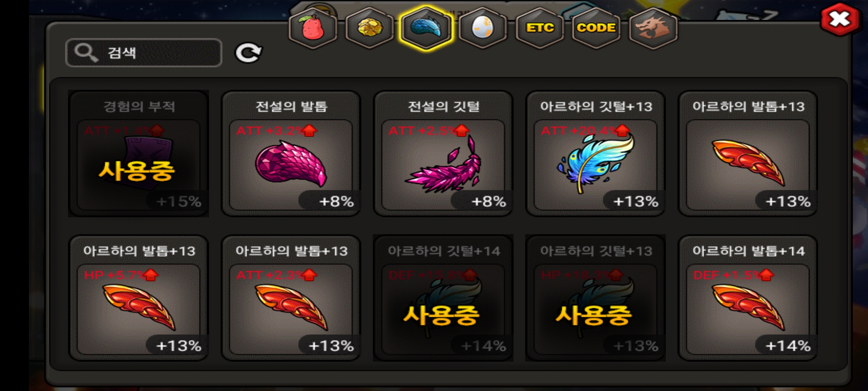Click the refresh arrow icon
The height and width of the screenshot is (391, 868).
(248, 53)
